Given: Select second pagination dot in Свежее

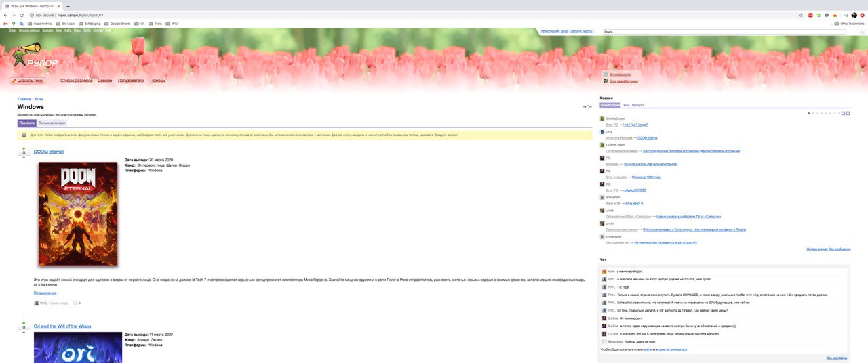Looking at the screenshot, I should (813, 113).
